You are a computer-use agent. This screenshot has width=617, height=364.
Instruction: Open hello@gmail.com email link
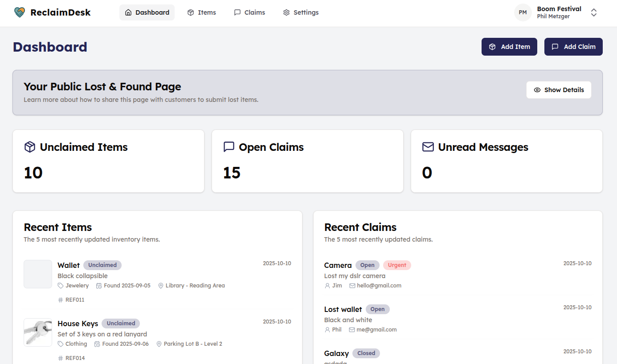(x=380, y=285)
